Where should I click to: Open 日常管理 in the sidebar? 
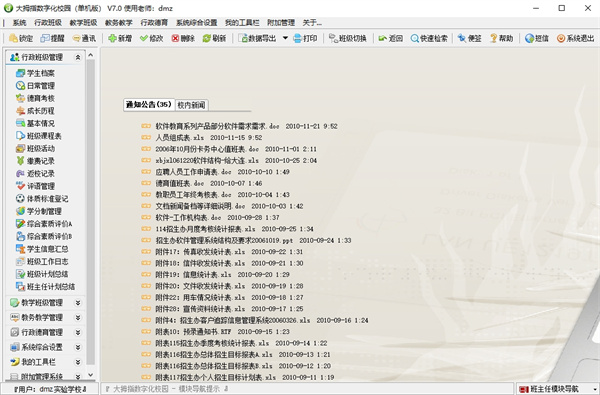(x=35, y=86)
